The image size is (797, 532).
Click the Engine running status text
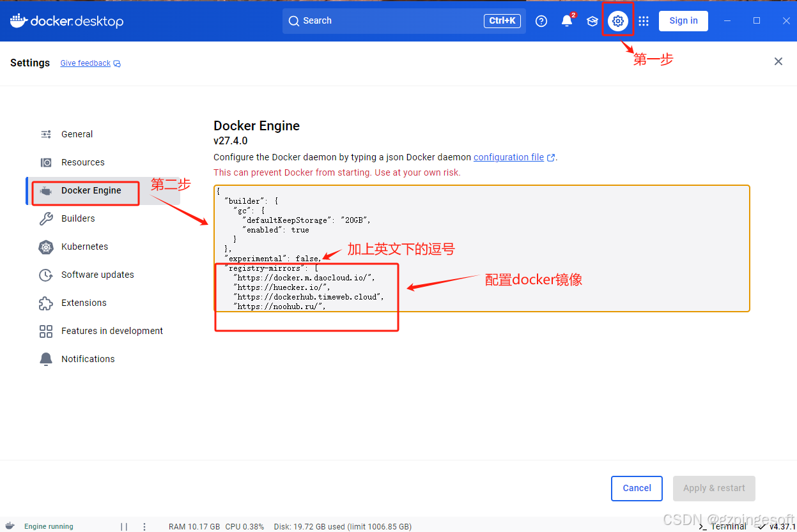[x=49, y=527]
